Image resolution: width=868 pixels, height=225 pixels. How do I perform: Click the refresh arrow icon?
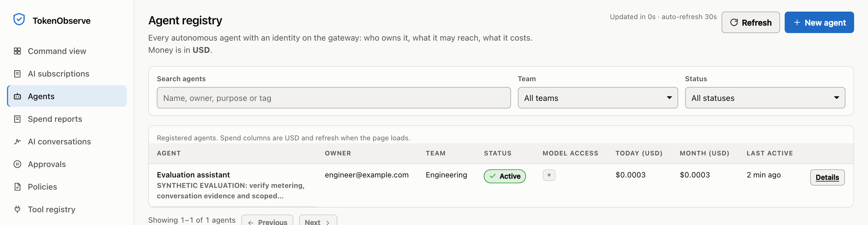[734, 22]
